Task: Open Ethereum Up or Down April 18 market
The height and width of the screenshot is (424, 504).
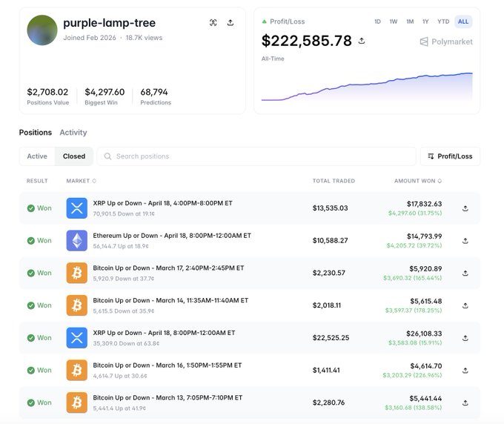Action: (x=172, y=236)
